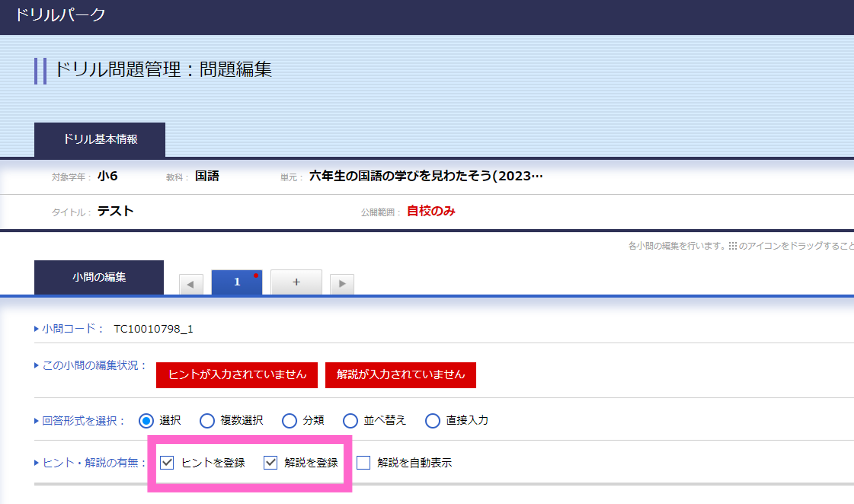Switch to the ドリル基本情報 tab
The image size is (854, 504).
point(100,139)
